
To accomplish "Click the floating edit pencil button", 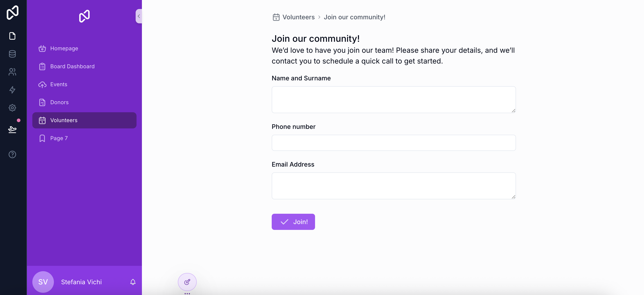I will [x=187, y=282].
